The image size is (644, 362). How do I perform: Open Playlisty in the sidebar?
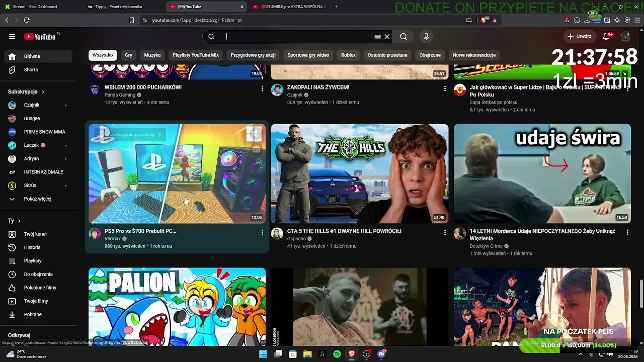[x=38, y=261]
